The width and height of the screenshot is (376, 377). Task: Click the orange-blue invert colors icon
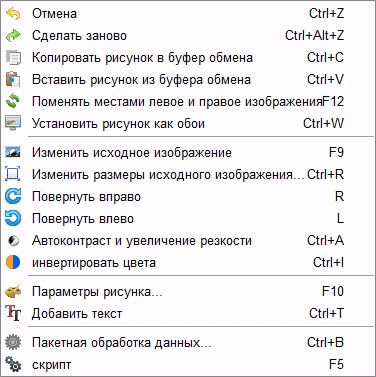(x=13, y=262)
